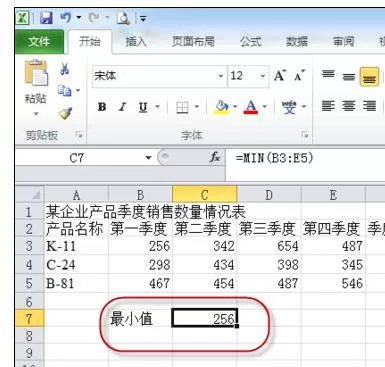The height and width of the screenshot is (367, 385).
Task: Select column D header
Action: 269,195
